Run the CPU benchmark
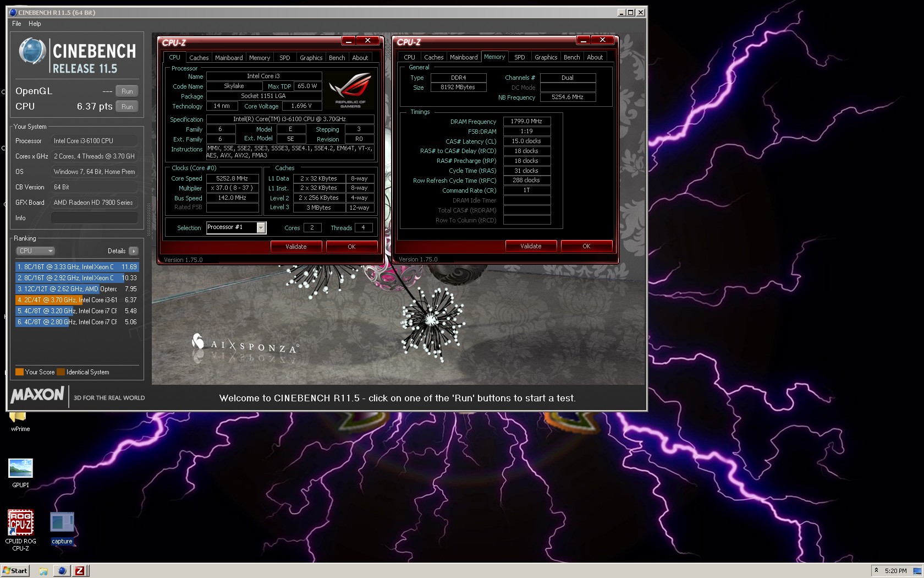Screen dimensions: 924x578 [x=127, y=107]
